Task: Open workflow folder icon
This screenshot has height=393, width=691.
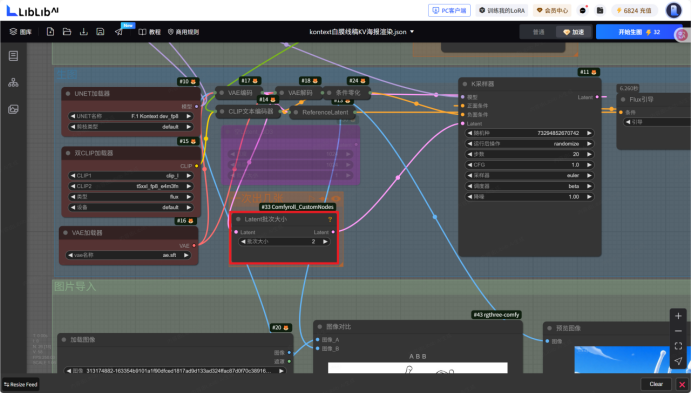Action: 67,32
